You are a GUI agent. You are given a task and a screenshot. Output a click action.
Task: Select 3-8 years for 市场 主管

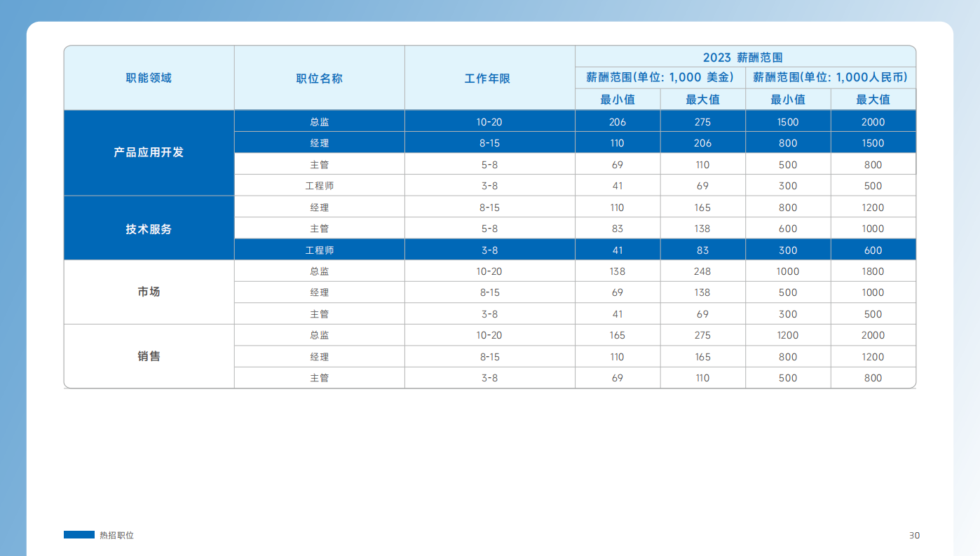click(490, 313)
